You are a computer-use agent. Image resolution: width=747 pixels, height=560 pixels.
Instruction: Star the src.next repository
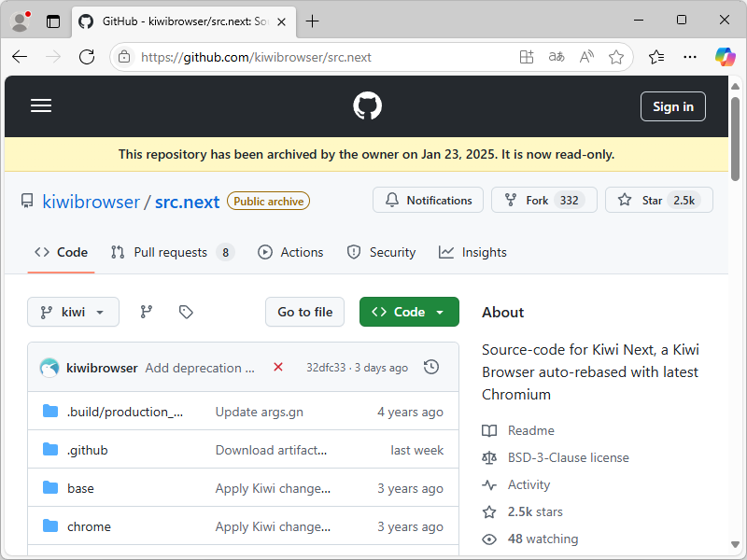pyautogui.click(x=658, y=200)
